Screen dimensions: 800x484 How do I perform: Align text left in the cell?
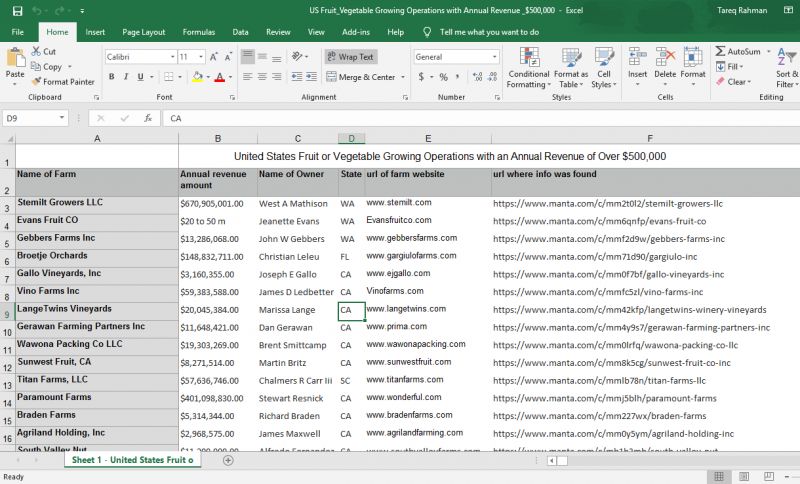point(247,77)
